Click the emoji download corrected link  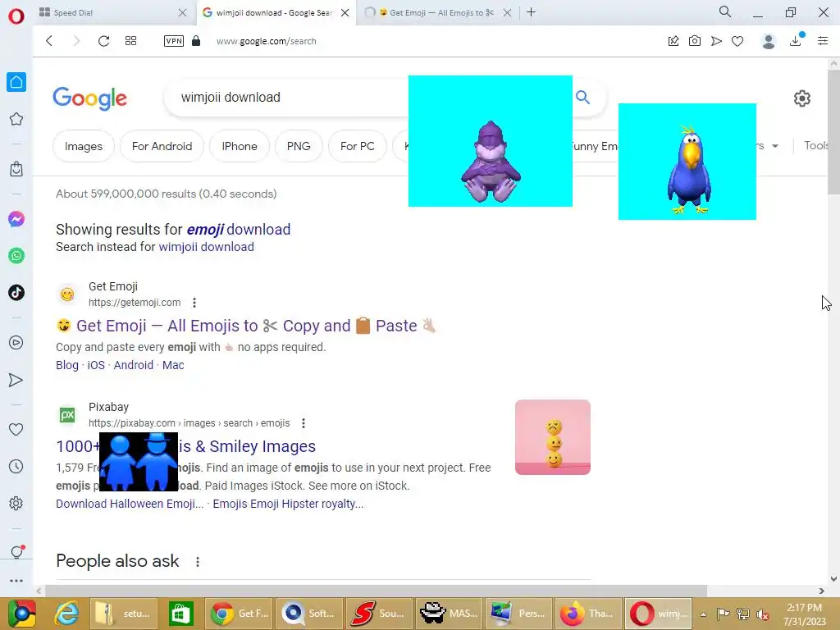click(239, 230)
